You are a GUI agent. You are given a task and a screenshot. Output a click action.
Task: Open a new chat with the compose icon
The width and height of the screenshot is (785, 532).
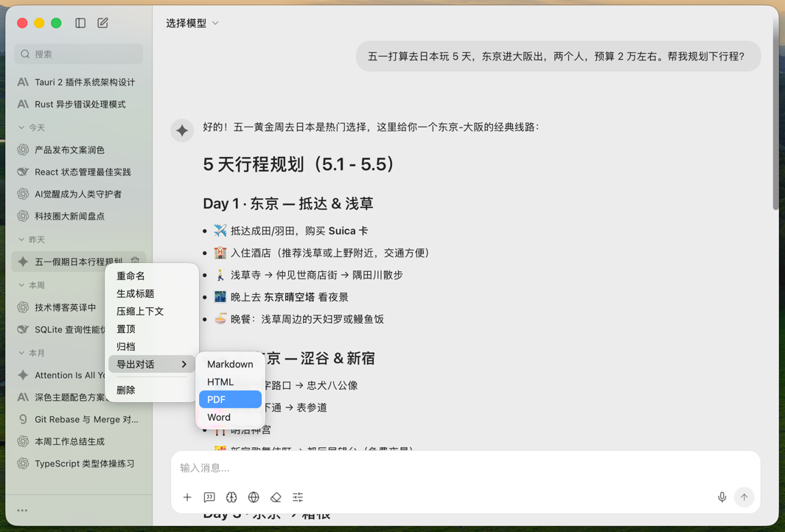coord(102,23)
